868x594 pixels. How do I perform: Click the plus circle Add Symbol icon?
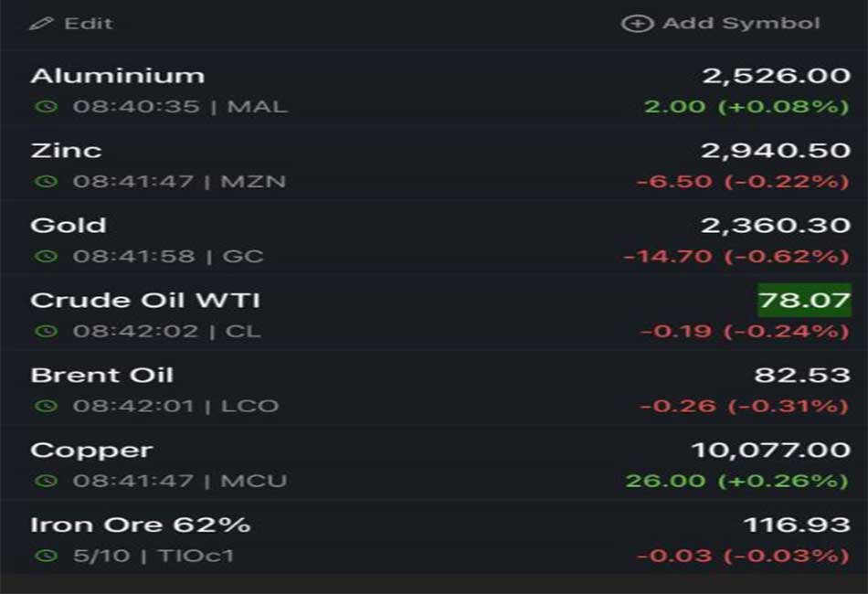(x=637, y=23)
